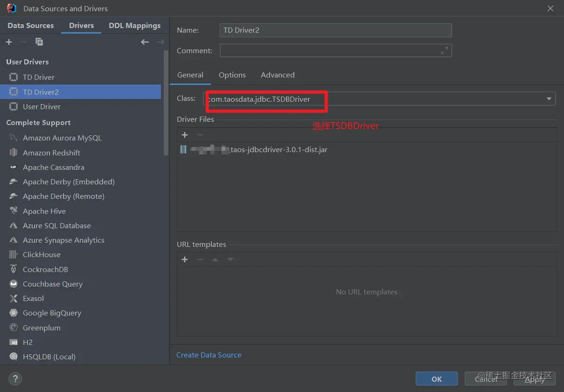Move URL template up arrow
Screen dimensions: 564x392
(x=215, y=259)
